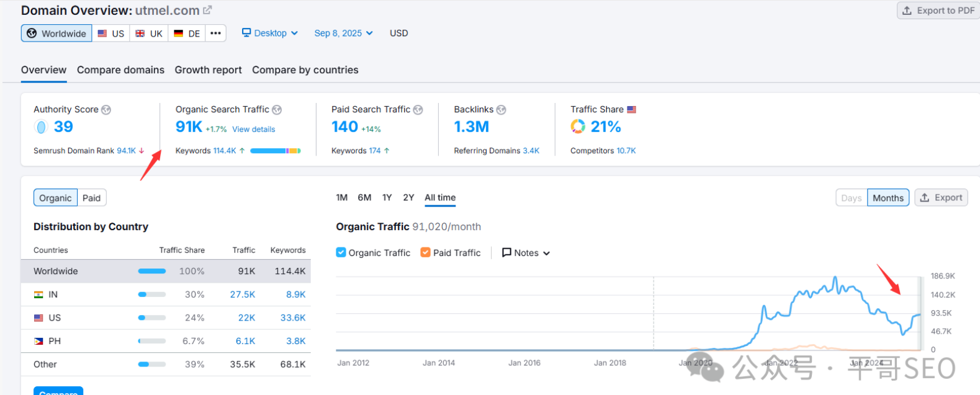Select the US database
The height and width of the screenshot is (395, 980).
pyautogui.click(x=111, y=33)
